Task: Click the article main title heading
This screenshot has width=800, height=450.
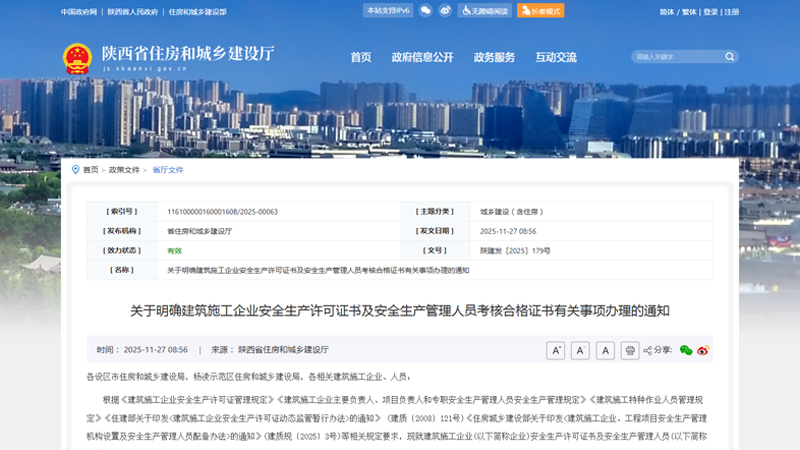Action: pyautogui.click(x=399, y=311)
